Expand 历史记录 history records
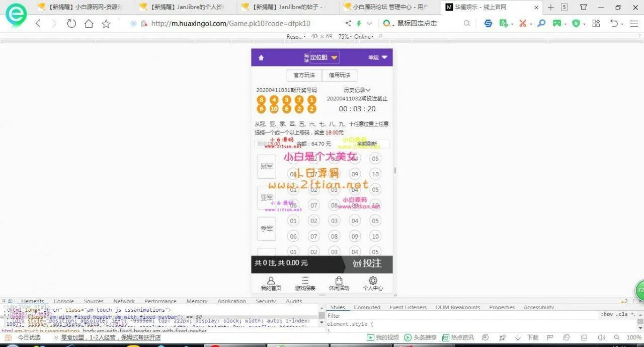The width and height of the screenshot is (644, 347). pos(357,90)
